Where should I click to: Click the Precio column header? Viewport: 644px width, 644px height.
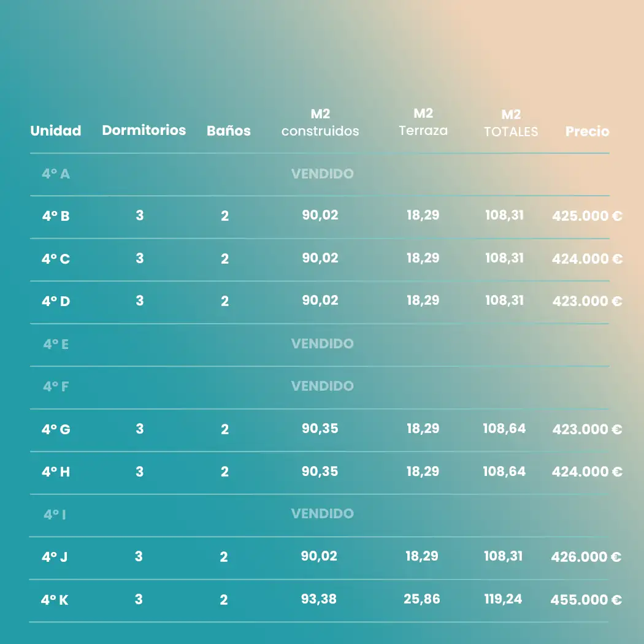[587, 131]
